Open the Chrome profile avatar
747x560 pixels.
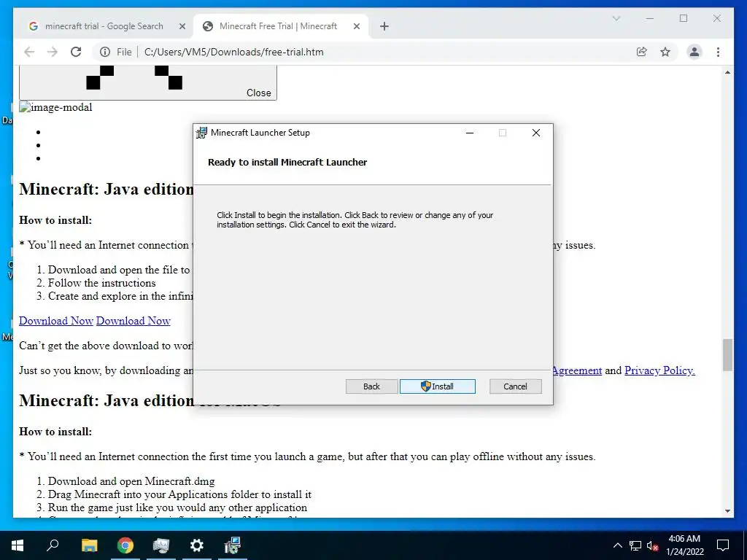click(x=694, y=52)
